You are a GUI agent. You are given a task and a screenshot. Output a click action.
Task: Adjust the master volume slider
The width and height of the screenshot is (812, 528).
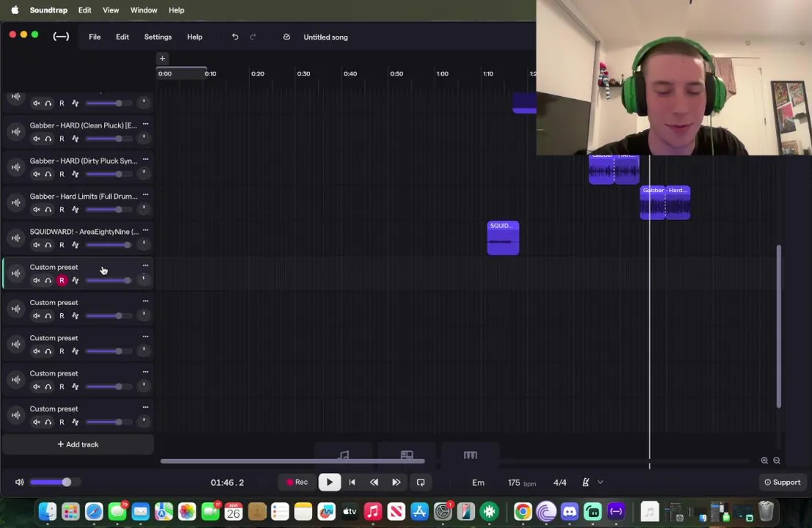tap(56, 483)
